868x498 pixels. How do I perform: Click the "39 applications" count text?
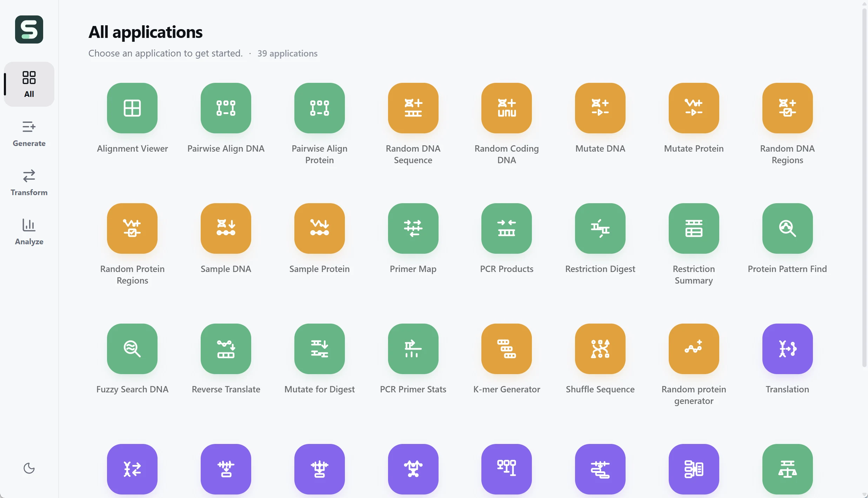(x=287, y=53)
